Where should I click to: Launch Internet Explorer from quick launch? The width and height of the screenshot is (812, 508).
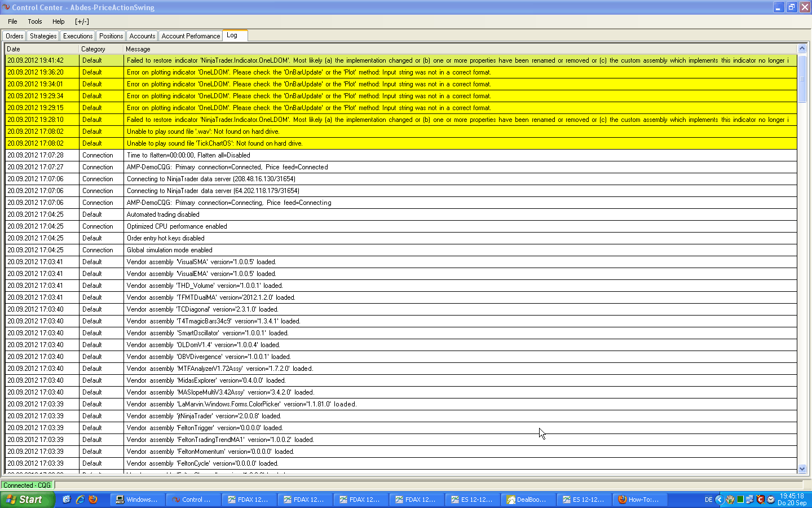click(x=80, y=500)
